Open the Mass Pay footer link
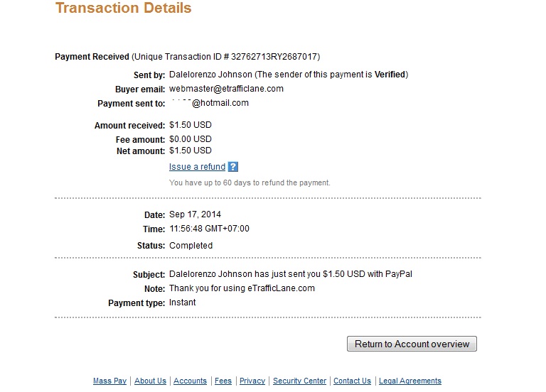546x392 pixels. tap(109, 381)
